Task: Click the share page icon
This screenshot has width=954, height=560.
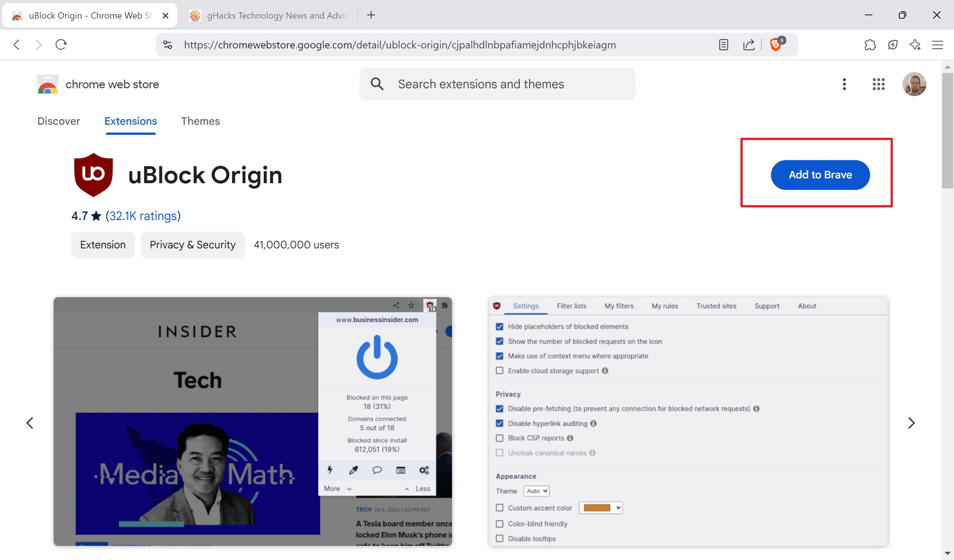Action: point(748,45)
